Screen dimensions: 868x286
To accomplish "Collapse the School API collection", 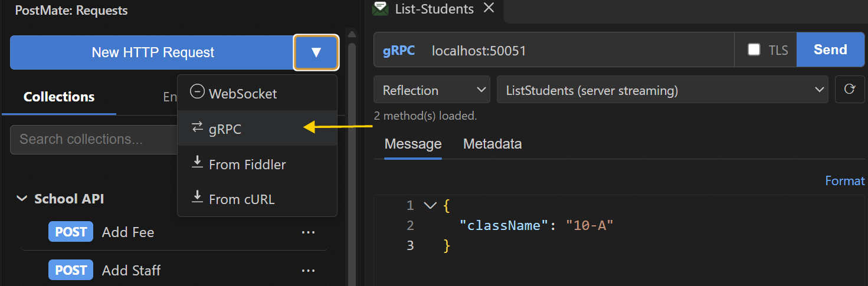I will pos(22,199).
